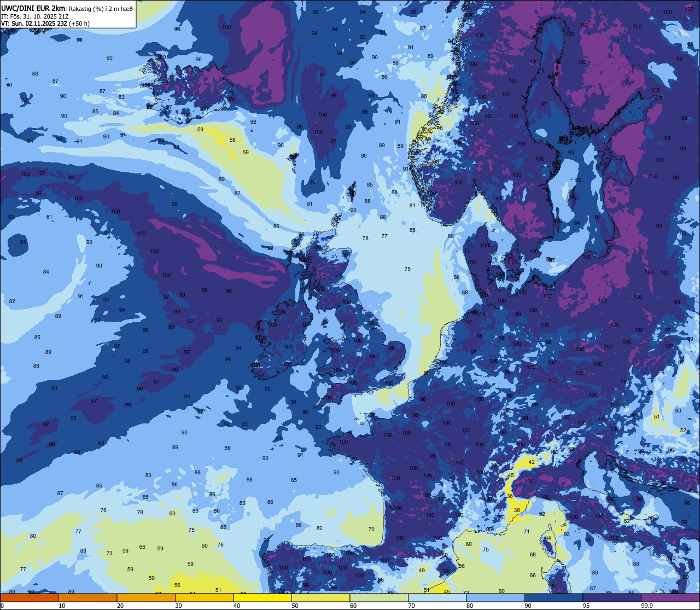Click the 10–20% orange legend swatch
700x610 pixels.
[87, 598]
